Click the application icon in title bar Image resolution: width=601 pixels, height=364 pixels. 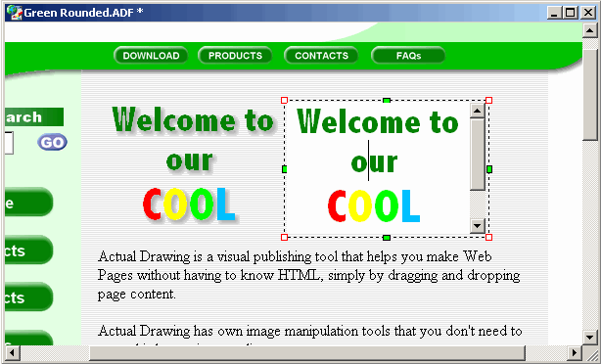[x=15, y=13]
